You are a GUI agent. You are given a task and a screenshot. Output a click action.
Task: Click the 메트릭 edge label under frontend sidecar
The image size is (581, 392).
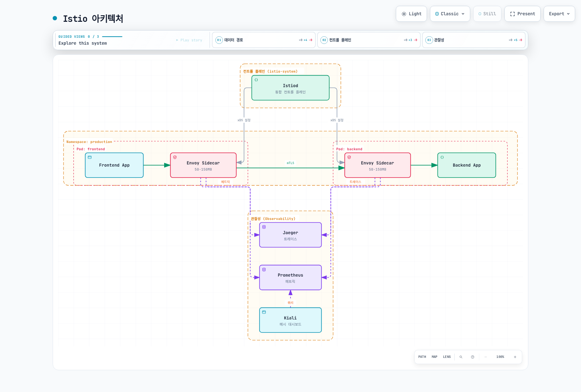click(226, 182)
